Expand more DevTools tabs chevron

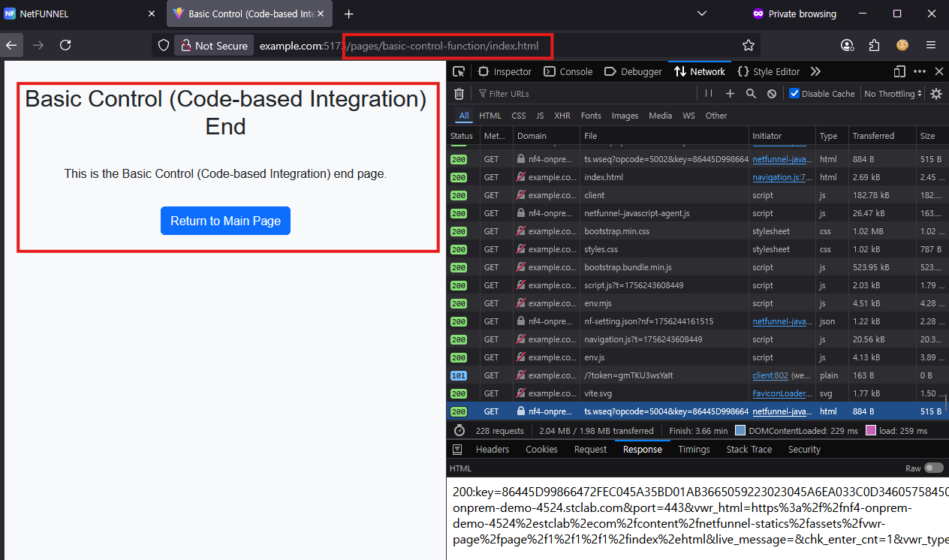(815, 71)
